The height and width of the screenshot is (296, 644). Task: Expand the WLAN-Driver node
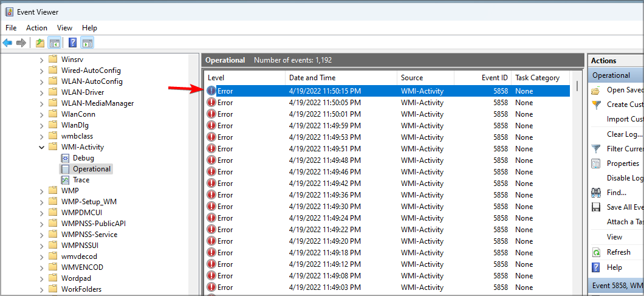(41, 92)
